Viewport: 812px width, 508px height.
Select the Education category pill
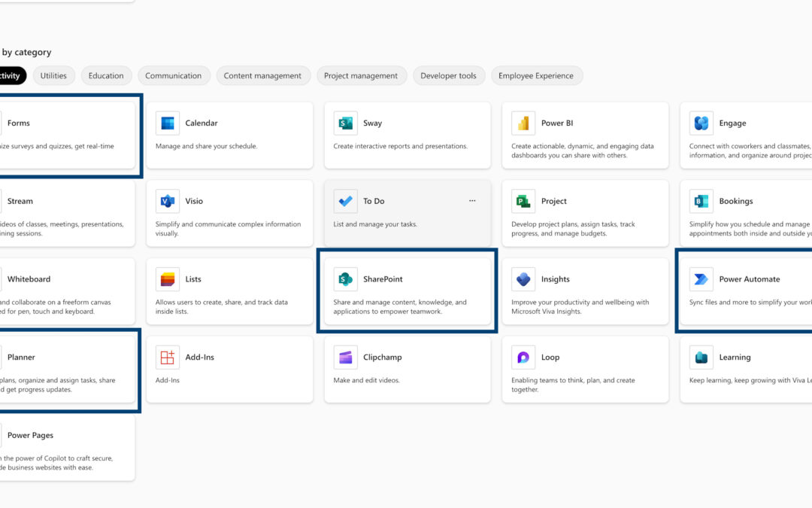click(106, 76)
